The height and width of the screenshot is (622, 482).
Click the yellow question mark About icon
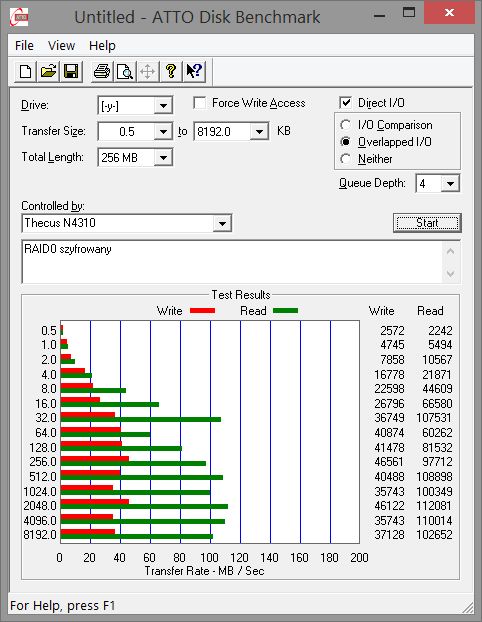(171, 72)
